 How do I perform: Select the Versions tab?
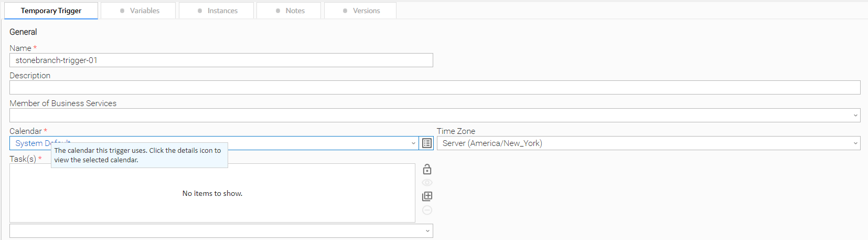pyautogui.click(x=360, y=11)
